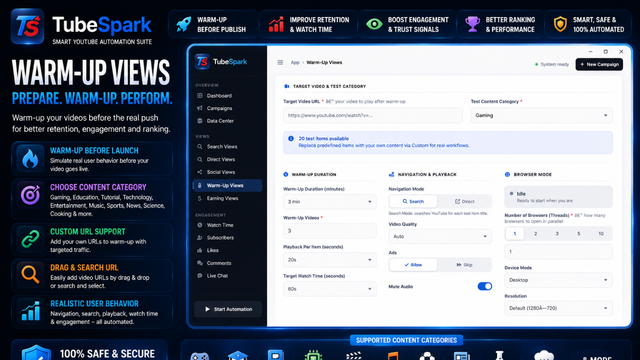Click the magnifier Drag & Search URL icon
The height and width of the screenshot is (360, 640).
(30, 275)
